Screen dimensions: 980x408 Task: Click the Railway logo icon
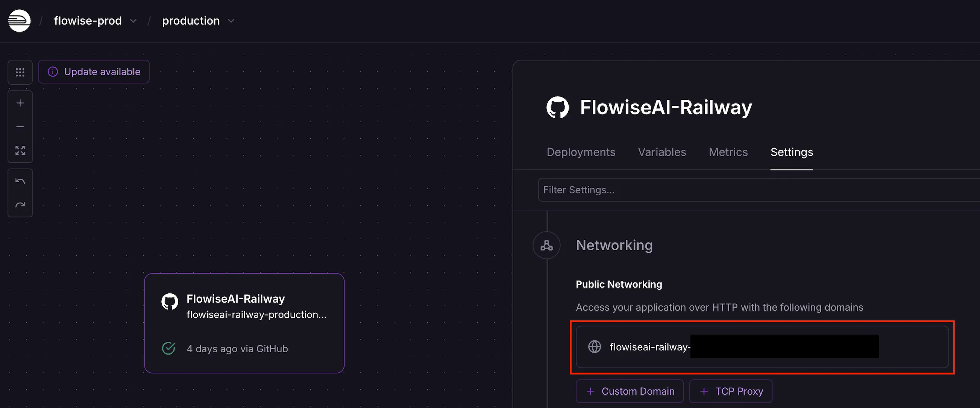(x=20, y=21)
